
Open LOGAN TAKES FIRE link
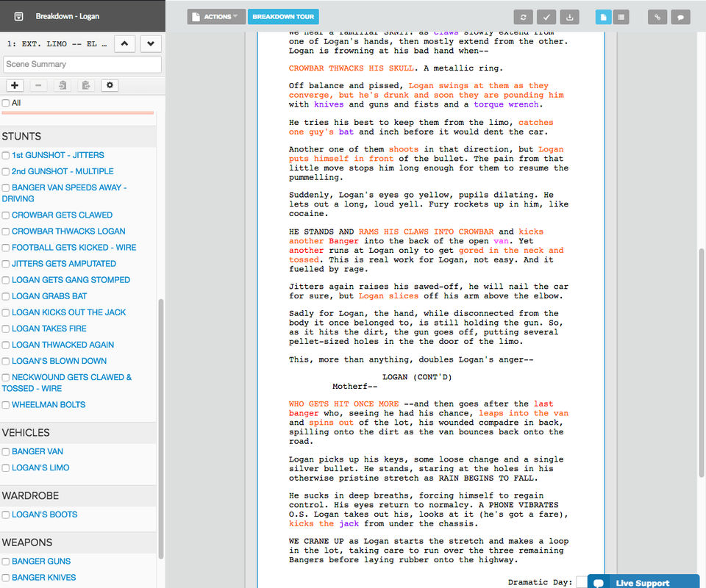pos(49,329)
